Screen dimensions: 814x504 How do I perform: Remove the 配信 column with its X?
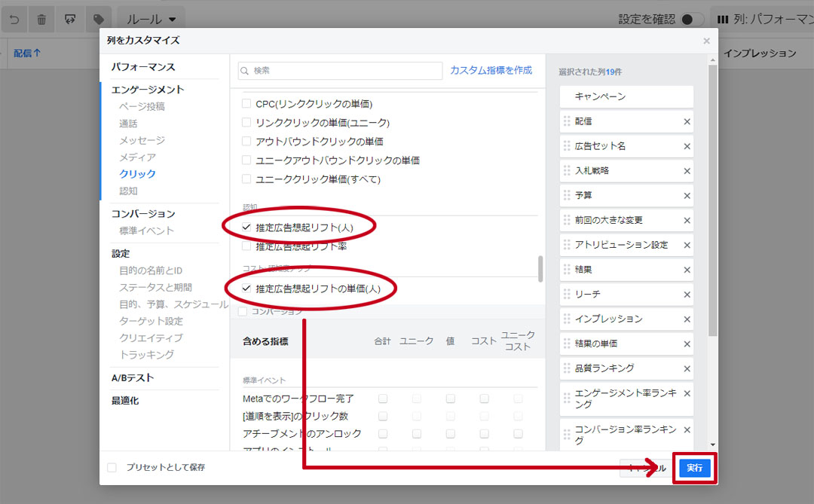(x=687, y=121)
